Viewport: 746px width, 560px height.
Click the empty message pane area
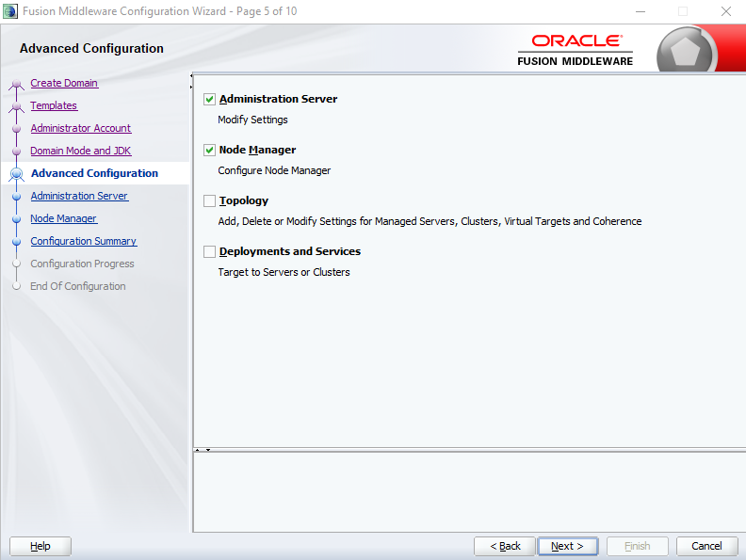coord(470,492)
